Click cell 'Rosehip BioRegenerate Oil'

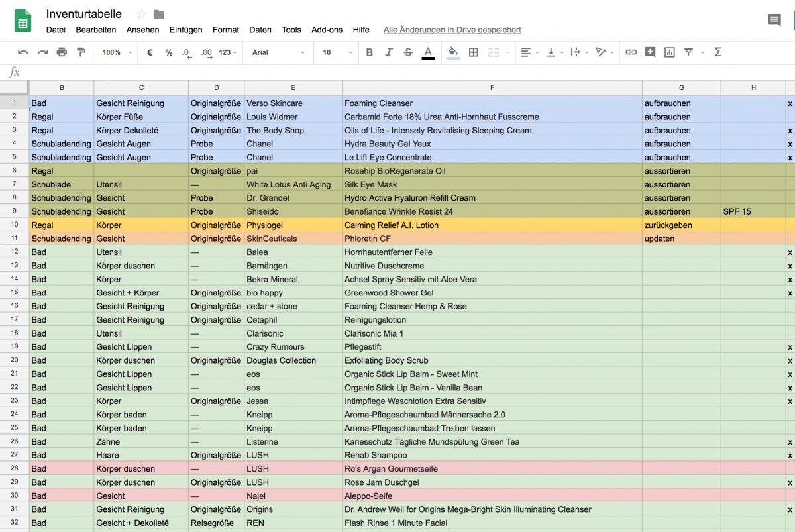[x=492, y=171]
